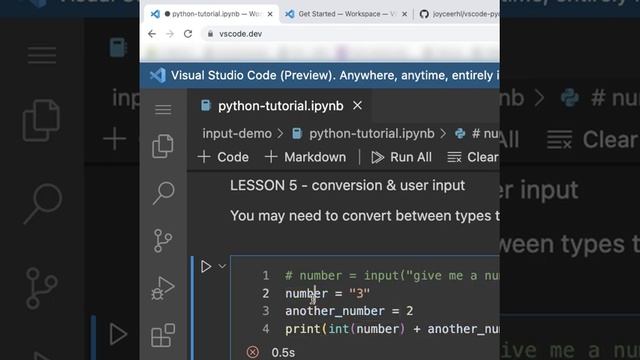This screenshot has width=640, height=360.
Task: Open the Source Control branch icon
Action: coord(163,240)
